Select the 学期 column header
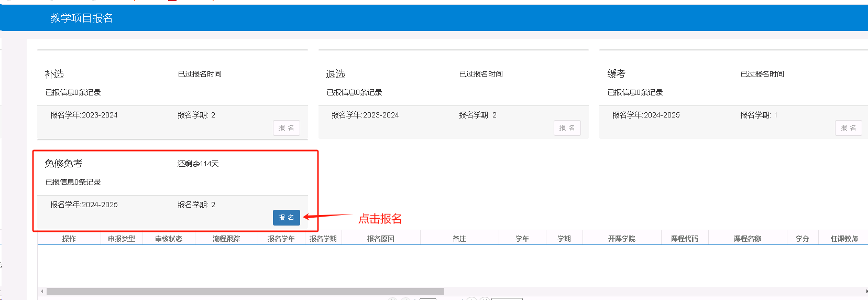 564,239
